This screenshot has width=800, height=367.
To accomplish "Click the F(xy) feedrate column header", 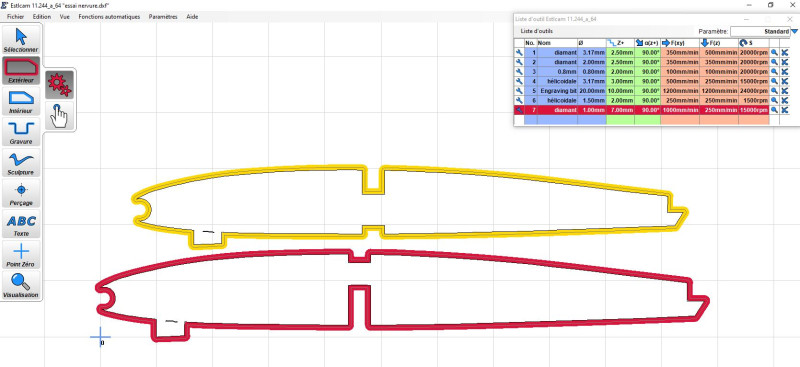I will click(680, 43).
